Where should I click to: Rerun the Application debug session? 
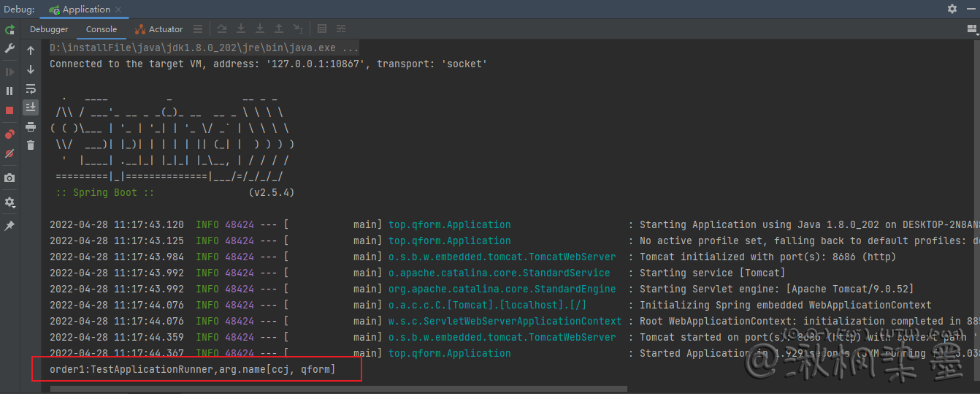pos(9,30)
